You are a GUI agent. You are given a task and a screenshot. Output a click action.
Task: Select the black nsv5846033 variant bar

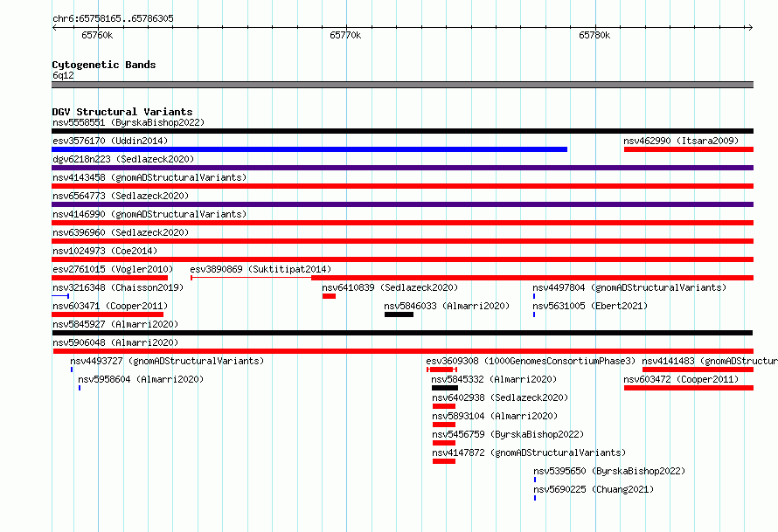click(399, 314)
